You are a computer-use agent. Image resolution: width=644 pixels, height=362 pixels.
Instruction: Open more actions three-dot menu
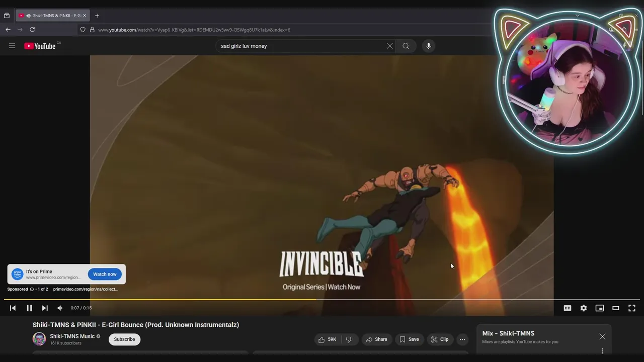(462, 339)
